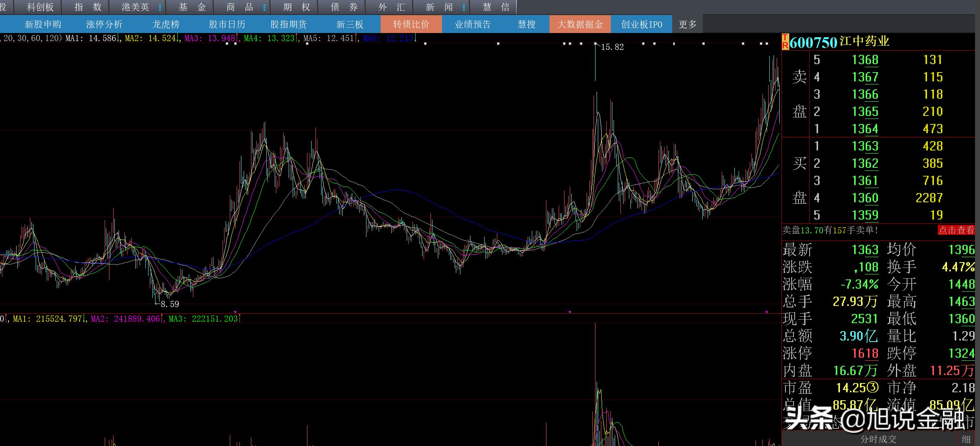This screenshot has width=980, height=446.
Task: Click the red up-arrow beside MA3 value
Action: point(238,38)
